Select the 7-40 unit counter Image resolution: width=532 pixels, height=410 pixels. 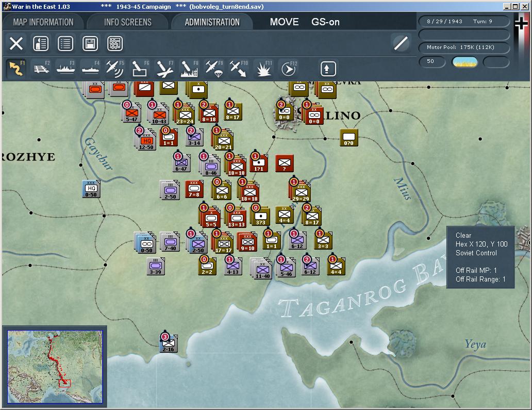coord(170,242)
